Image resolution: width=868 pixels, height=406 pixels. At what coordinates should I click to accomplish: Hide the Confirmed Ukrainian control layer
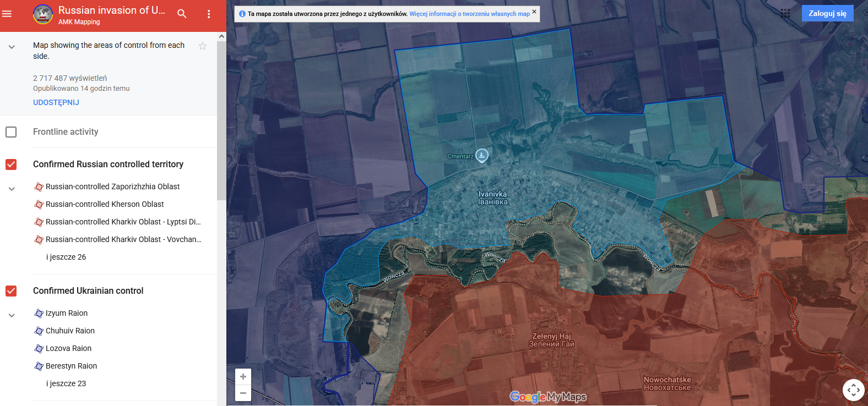point(11,291)
